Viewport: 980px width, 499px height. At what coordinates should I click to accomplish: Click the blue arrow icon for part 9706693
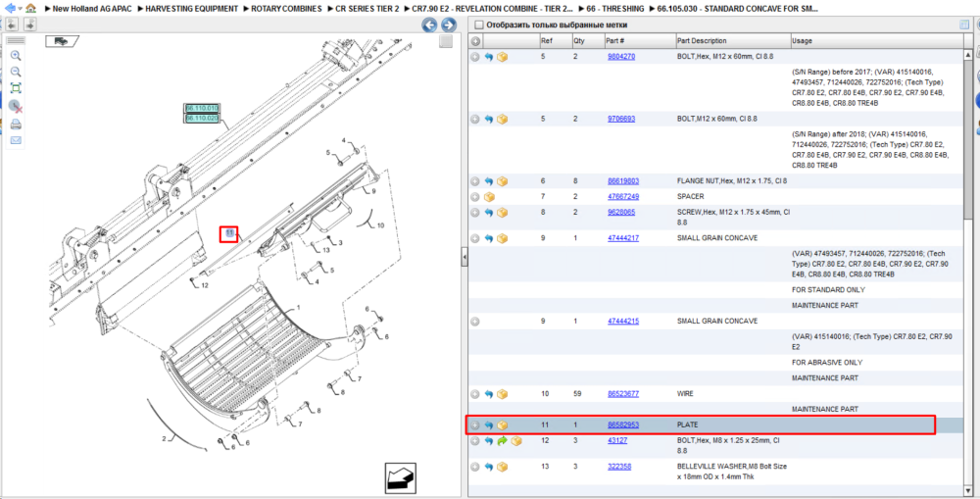[489, 119]
